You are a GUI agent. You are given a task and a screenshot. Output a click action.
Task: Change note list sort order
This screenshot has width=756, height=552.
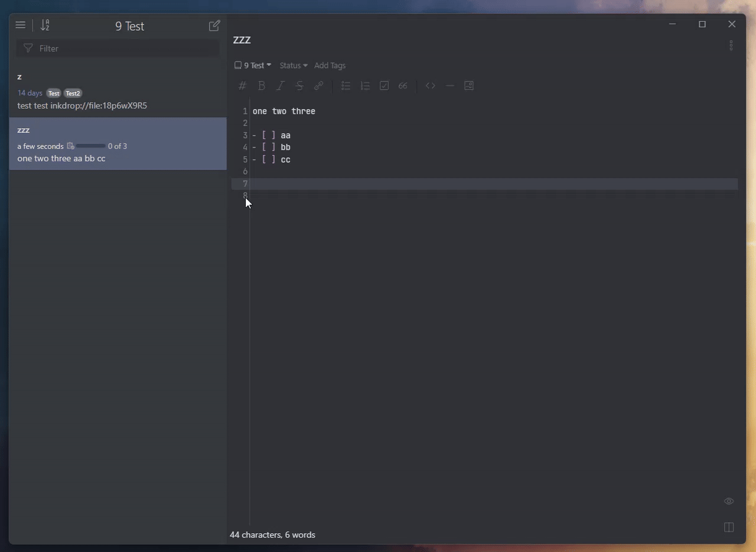(x=45, y=25)
